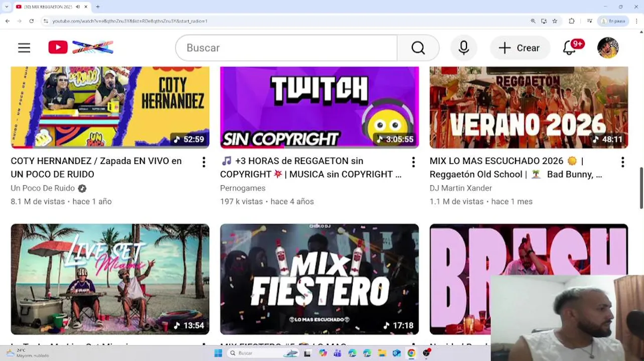
Task: Play the VERANO 2026 thumbnail
Action: coord(529,107)
